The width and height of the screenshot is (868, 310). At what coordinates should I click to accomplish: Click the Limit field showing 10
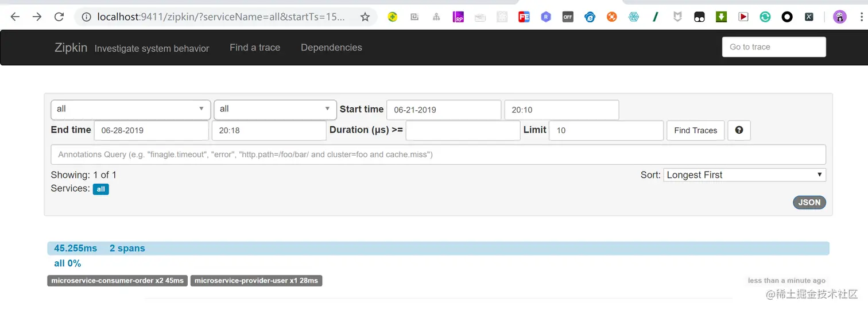tap(606, 130)
